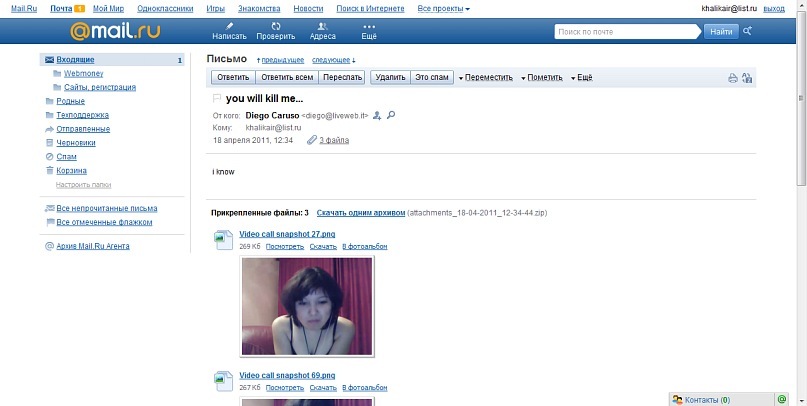
Task: Mark the letter with Это спам button
Action: (x=432, y=78)
